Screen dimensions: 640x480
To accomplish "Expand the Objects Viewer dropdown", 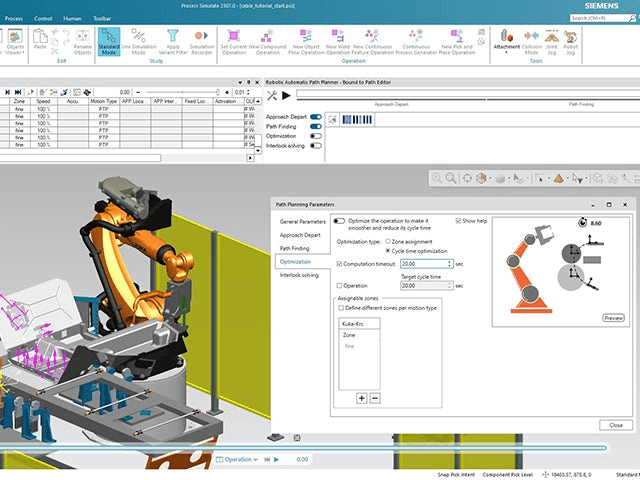I will click(x=23, y=53).
